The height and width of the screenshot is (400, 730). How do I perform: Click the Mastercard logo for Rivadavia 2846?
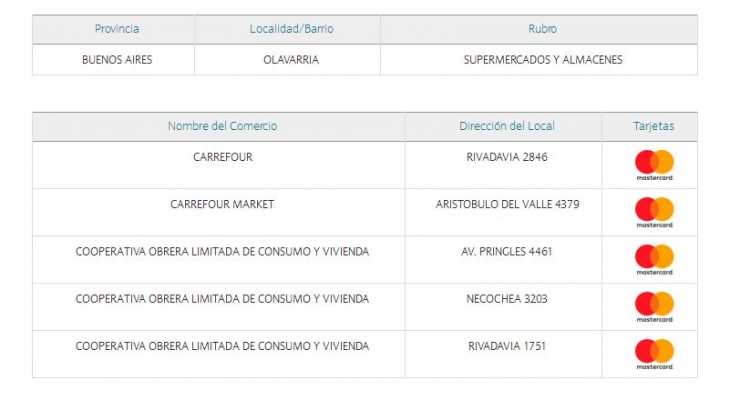point(654,164)
